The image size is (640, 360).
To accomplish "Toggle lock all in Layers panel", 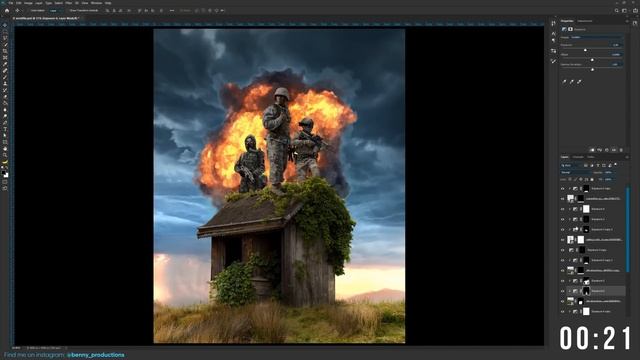I will pos(592,179).
